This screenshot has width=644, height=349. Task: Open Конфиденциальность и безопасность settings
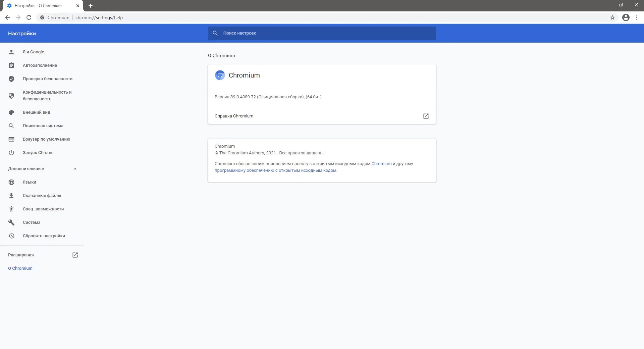coord(47,95)
